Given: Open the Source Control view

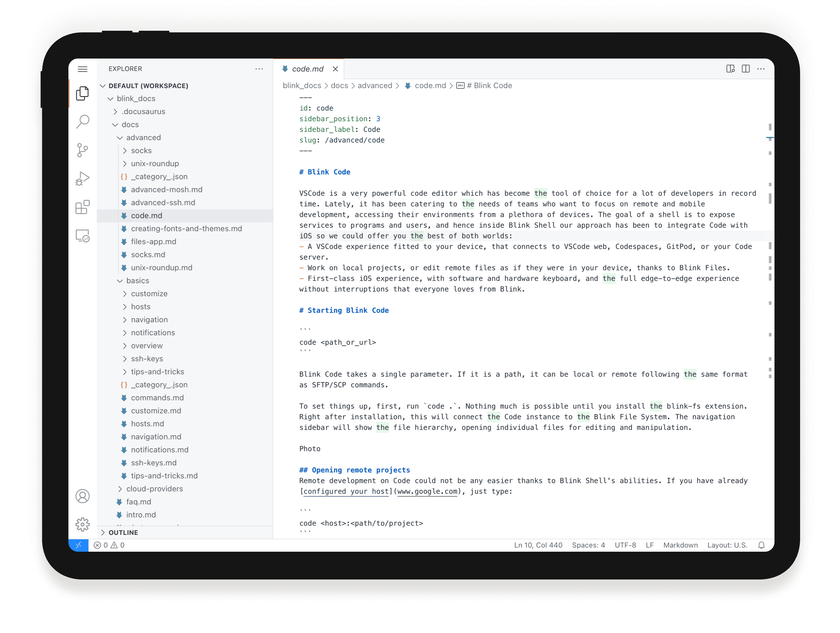Looking at the screenshot, I should point(82,150).
